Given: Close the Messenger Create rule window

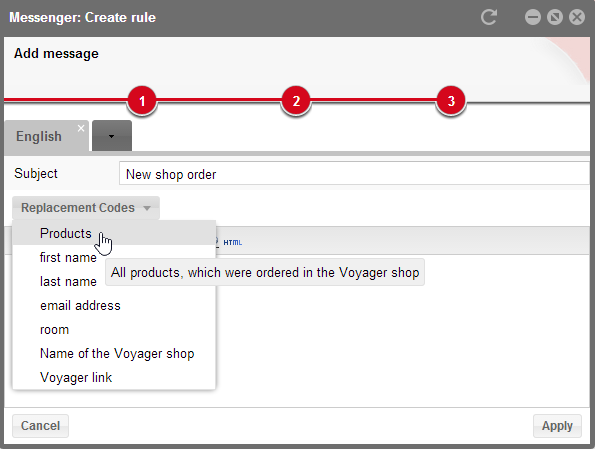Looking at the screenshot, I should point(577,17).
